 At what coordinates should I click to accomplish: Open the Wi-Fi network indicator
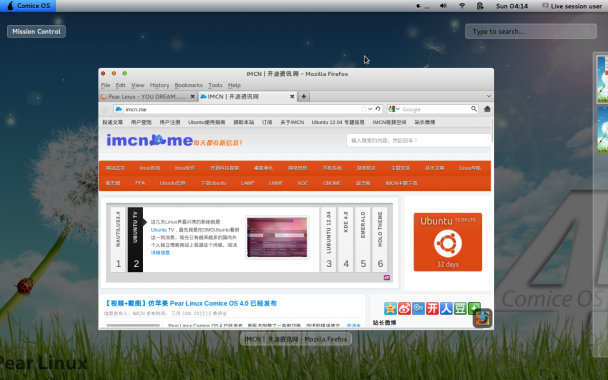[x=462, y=6]
